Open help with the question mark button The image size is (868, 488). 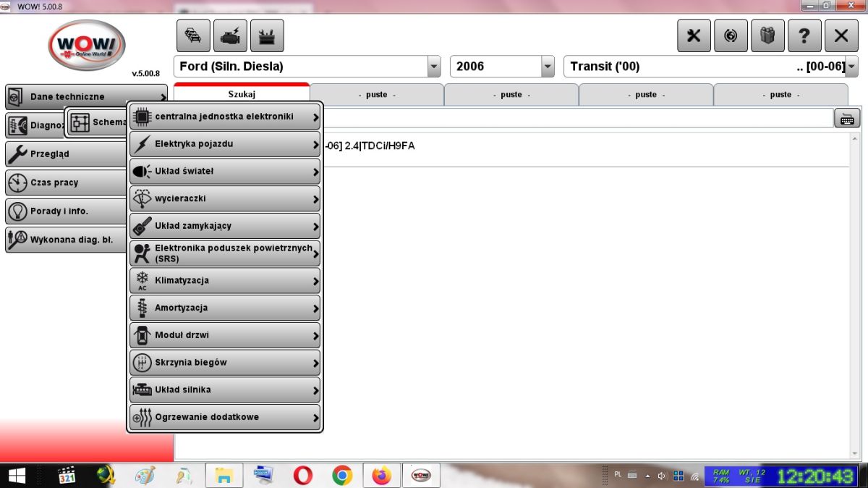click(804, 35)
